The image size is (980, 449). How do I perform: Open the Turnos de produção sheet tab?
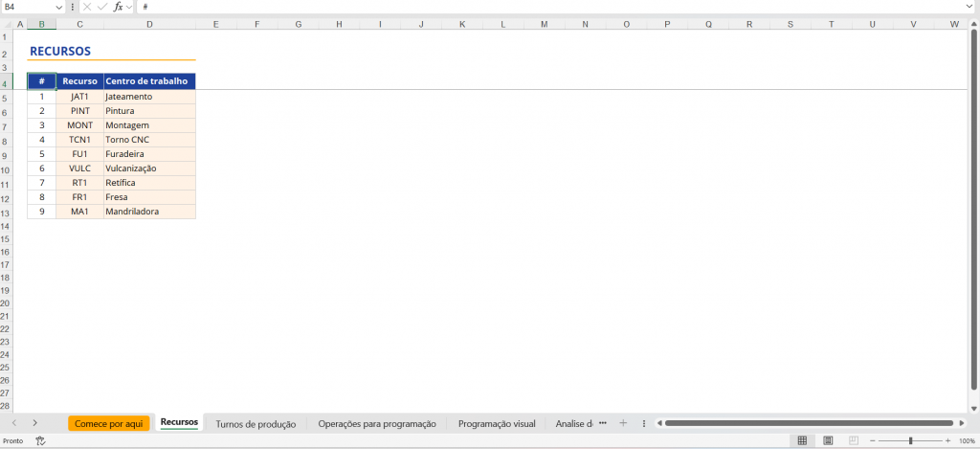(x=256, y=423)
